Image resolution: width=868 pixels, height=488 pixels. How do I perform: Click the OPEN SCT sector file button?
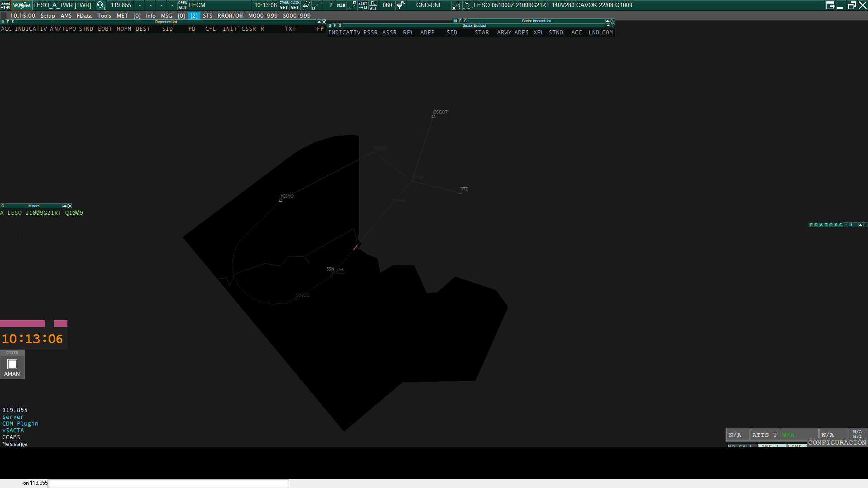pos(182,5)
